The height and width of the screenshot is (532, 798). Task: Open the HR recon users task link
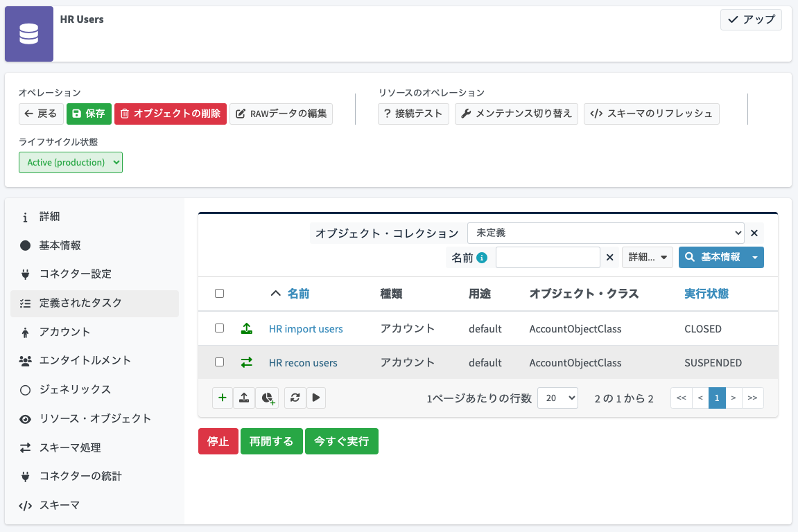[x=303, y=363]
